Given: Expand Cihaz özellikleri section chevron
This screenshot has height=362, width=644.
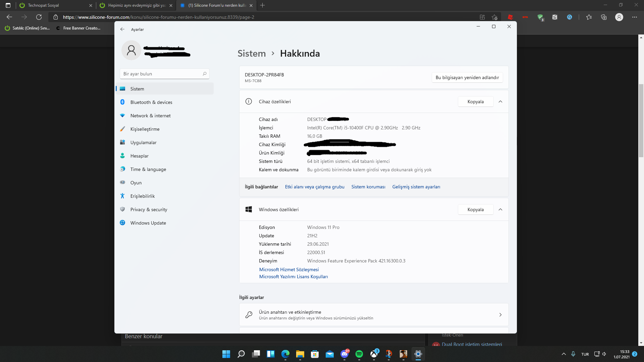Looking at the screenshot, I should pyautogui.click(x=500, y=102).
